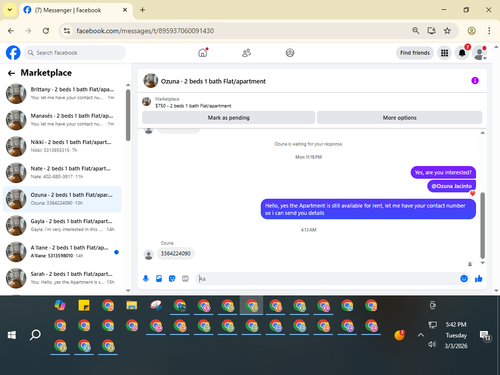
Task: Close the Messenger tab
Action: [125, 10]
